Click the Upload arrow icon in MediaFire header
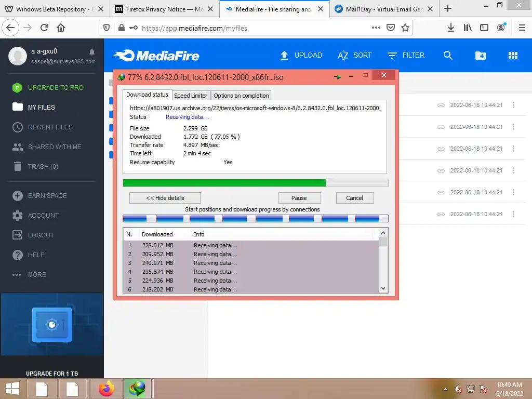Screen dimensions: 532x399 [x=284, y=55]
